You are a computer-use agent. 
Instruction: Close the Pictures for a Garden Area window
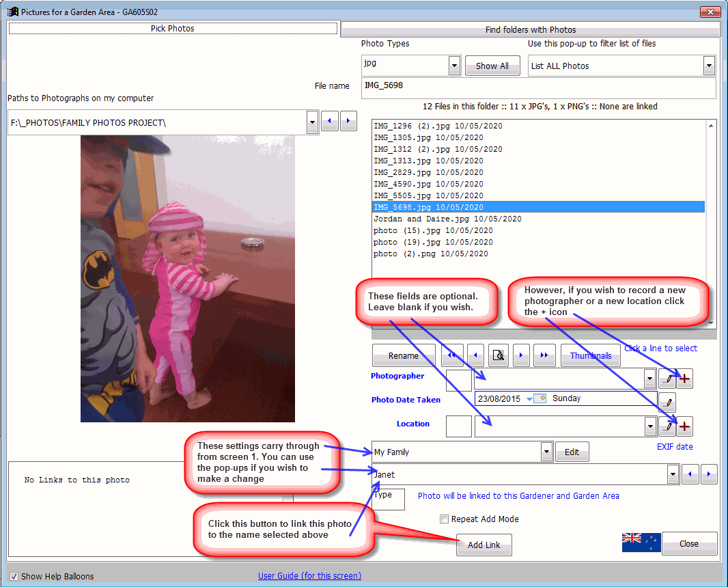(710, 12)
